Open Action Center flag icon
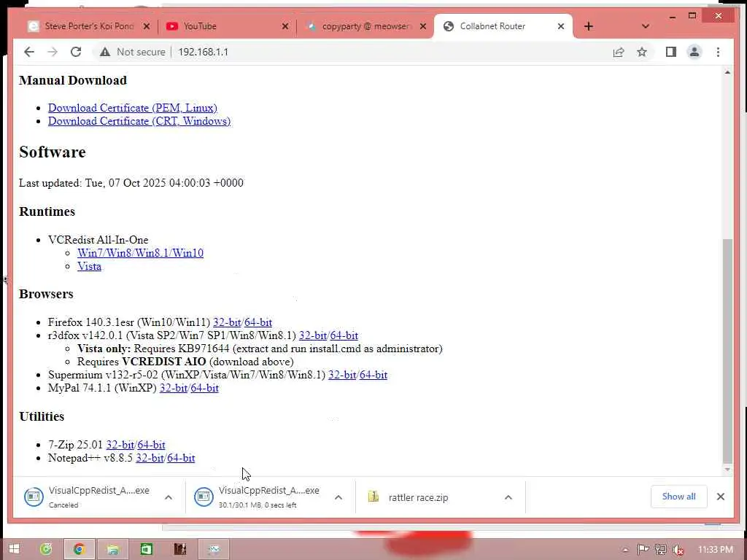 [643, 550]
